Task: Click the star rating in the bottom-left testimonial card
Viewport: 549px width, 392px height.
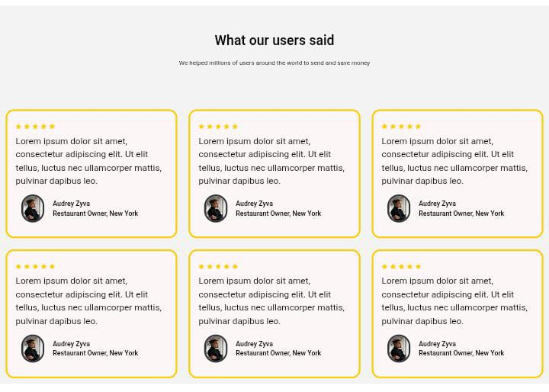Action: [35, 266]
